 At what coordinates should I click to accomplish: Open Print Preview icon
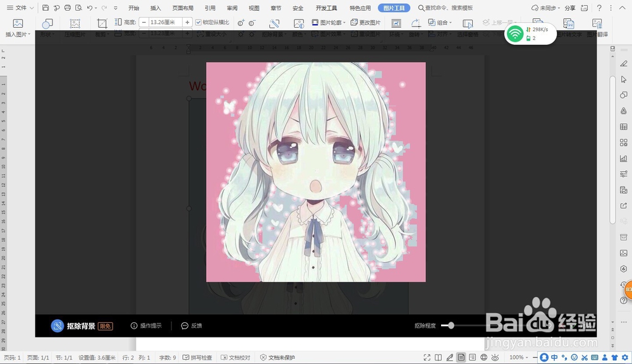(x=78, y=8)
